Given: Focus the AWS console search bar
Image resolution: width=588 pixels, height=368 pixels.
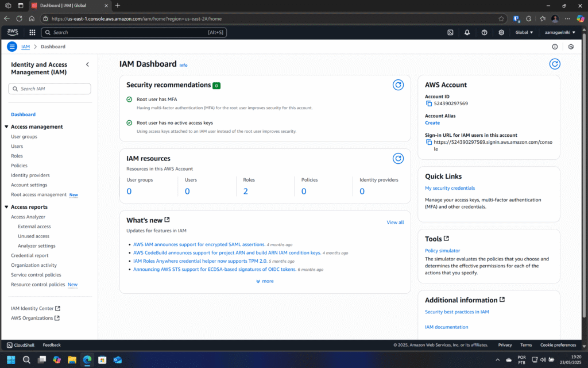Looking at the screenshot, I should coord(134,32).
